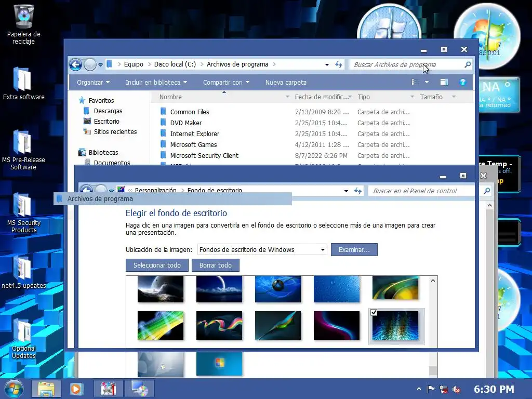
Task: Click the Start orb on the taskbar
Action: coord(14,389)
